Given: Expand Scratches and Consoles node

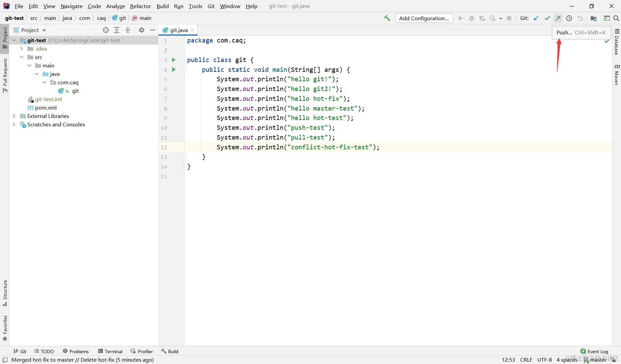Looking at the screenshot, I should (x=14, y=124).
